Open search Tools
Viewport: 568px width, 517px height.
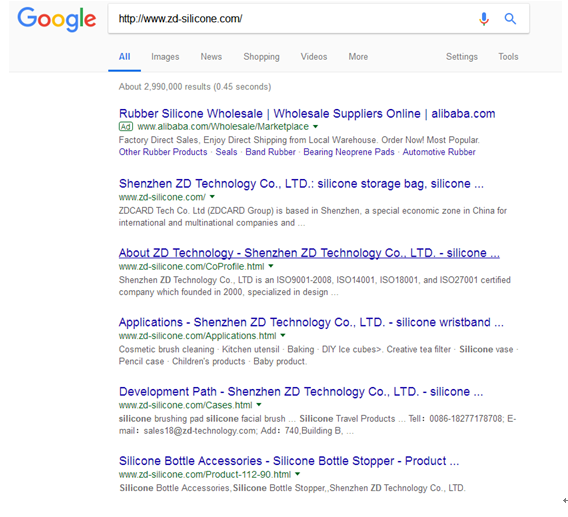(508, 57)
